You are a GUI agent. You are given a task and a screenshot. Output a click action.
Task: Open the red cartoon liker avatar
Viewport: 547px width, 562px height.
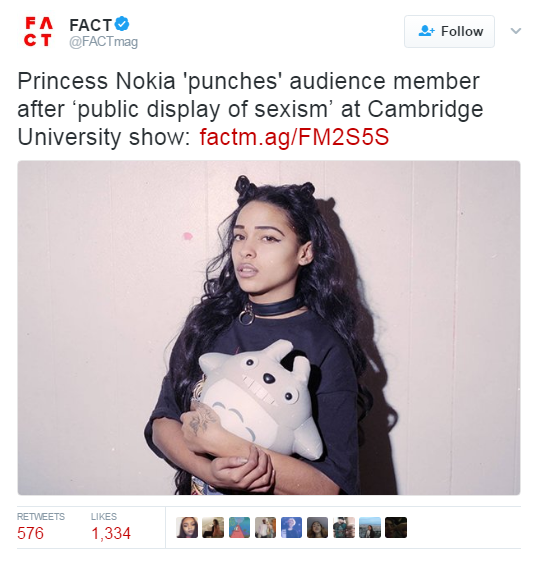click(x=239, y=527)
